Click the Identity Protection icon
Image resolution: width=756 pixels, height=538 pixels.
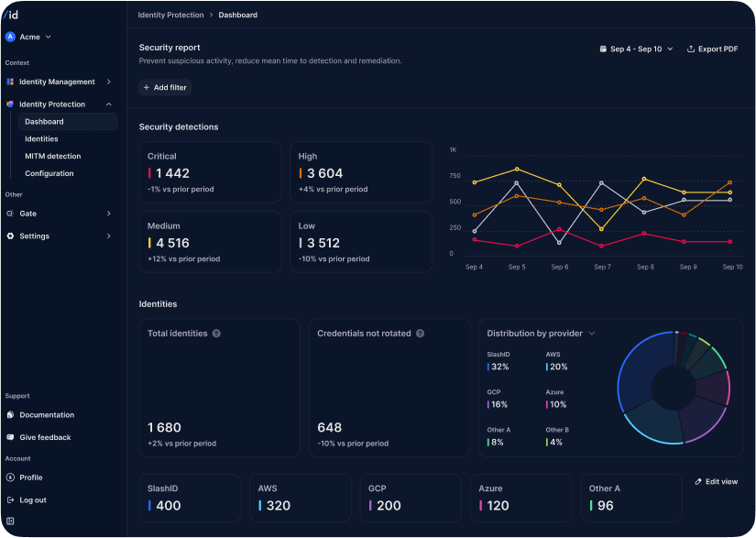click(x=10, y=104)
